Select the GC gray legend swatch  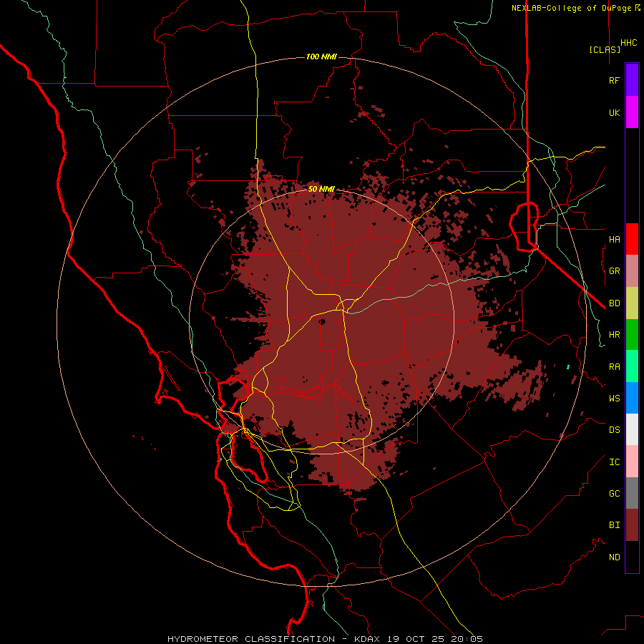(x=632, y=493)
